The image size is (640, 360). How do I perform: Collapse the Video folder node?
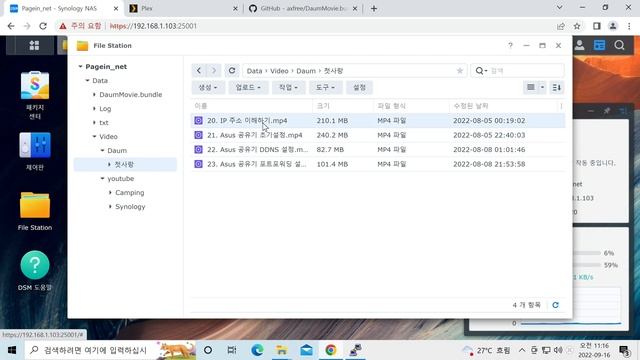[94, 136]
